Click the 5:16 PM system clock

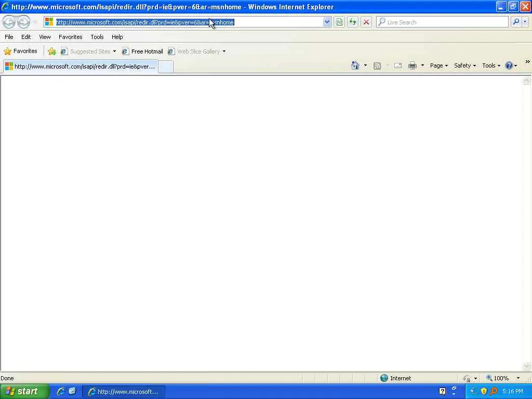pos(513,392)
